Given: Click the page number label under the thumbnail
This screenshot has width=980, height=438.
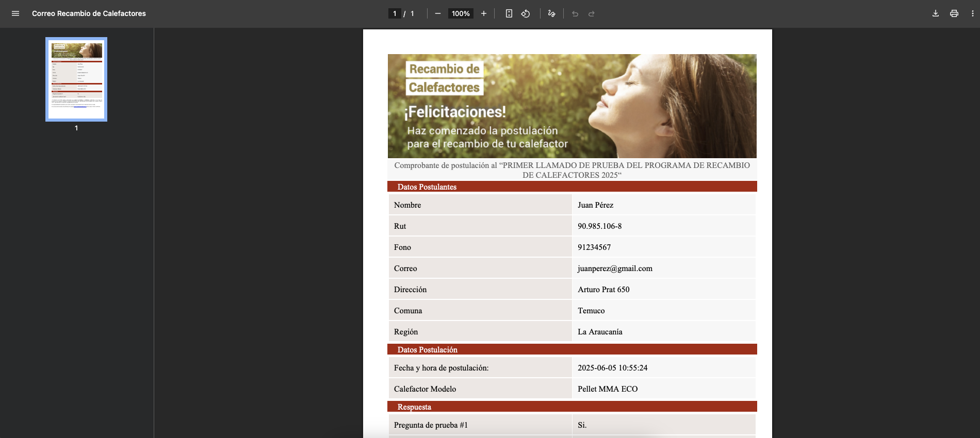Looking at the screenshot, I should (76, 128).
